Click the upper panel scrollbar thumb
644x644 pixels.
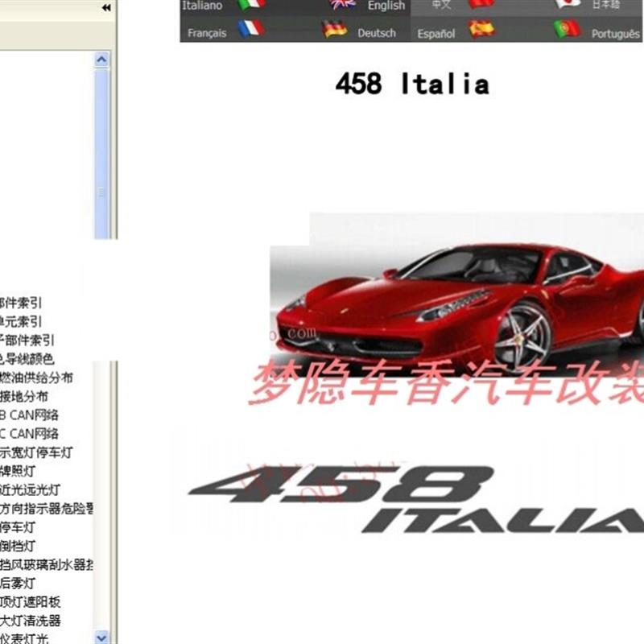[x=101, y=154]
